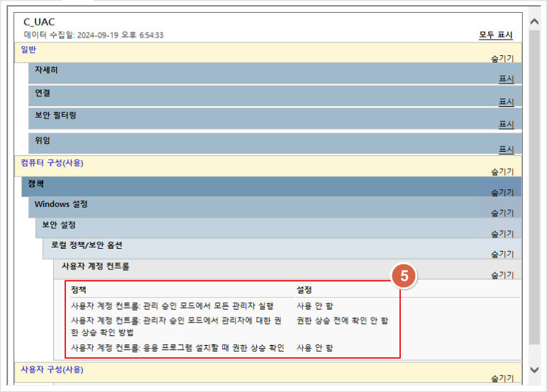Click '사용 안 함' for 응용 프로그램 설치 row
Viewport: 547px width, 392px height.
tap(315, 348)
